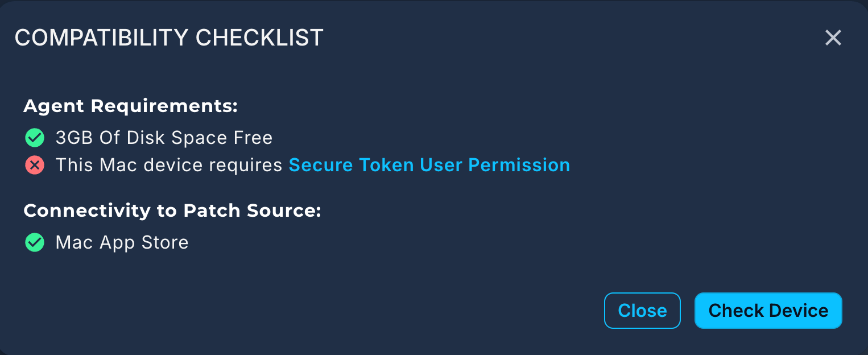
Task: Click green checkmark beside Mac App Store
Action: point(35,243)
